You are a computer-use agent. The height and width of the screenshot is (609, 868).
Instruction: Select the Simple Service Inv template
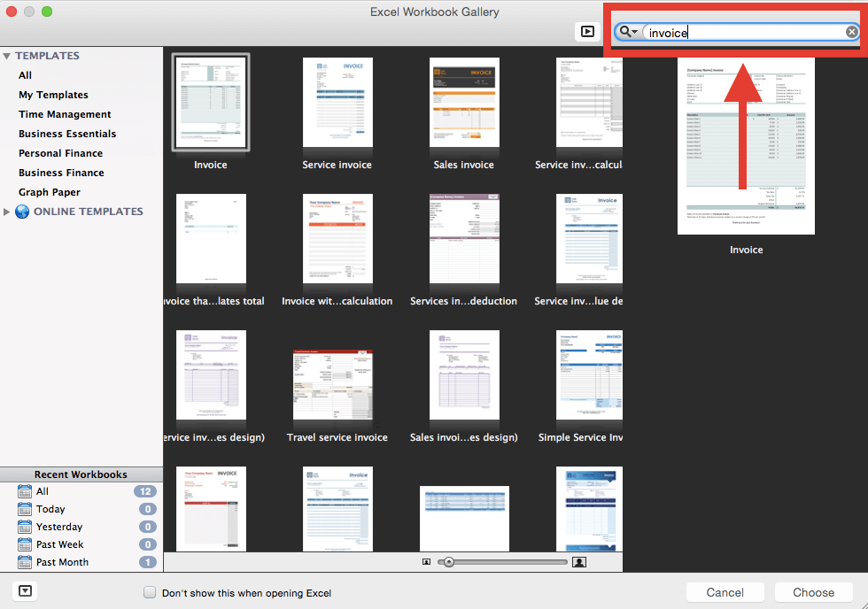589,375
